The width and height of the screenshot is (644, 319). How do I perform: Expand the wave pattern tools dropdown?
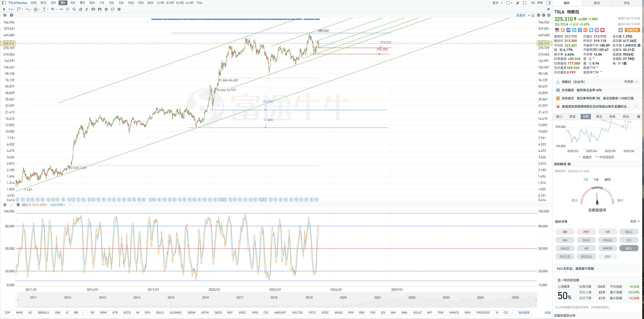click(x=31, y=9)
